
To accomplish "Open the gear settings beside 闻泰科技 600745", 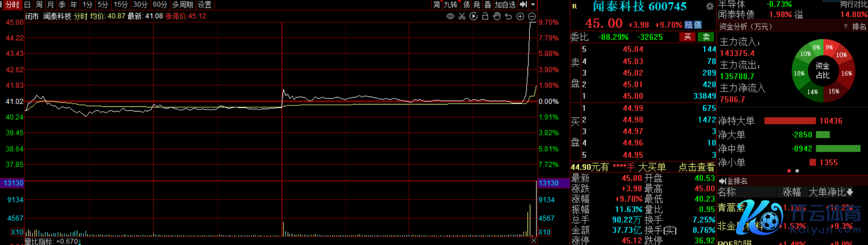I will (x=710, y=6).
